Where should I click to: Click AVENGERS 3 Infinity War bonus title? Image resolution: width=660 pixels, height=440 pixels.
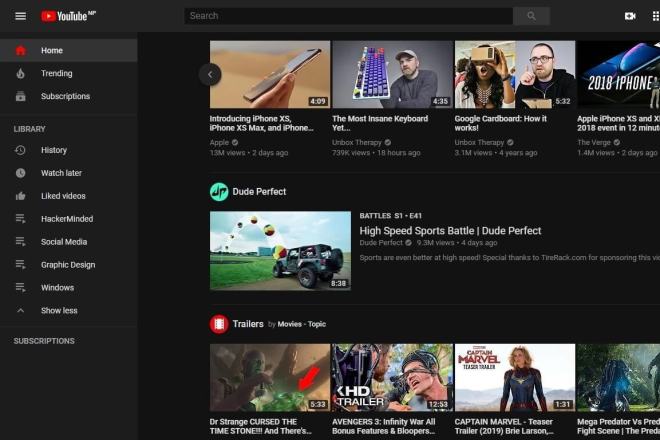383,427
